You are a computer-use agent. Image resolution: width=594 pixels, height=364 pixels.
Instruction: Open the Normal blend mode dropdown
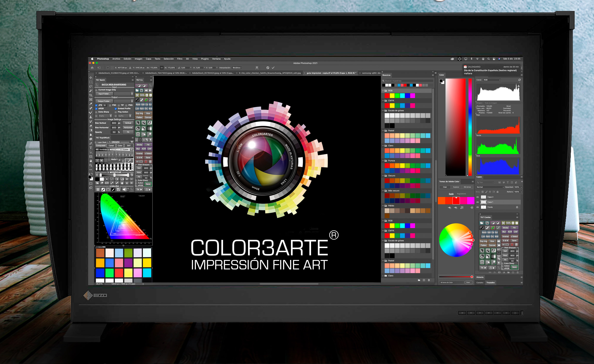pyautogui.click(x=490, y=187)
